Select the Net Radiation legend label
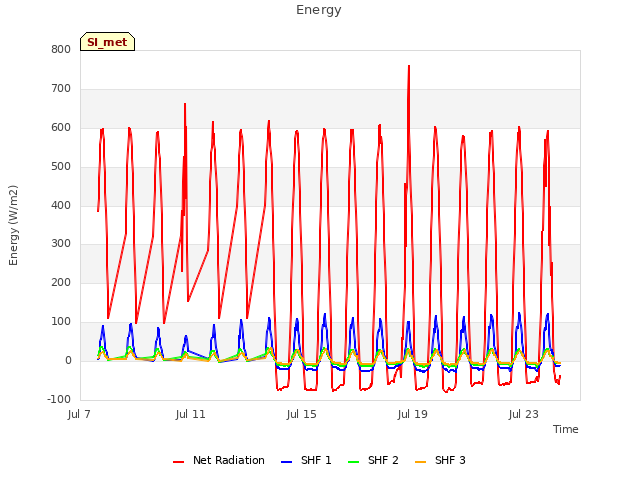This screenshot has height=480, width=640. [x=229, y=460]
